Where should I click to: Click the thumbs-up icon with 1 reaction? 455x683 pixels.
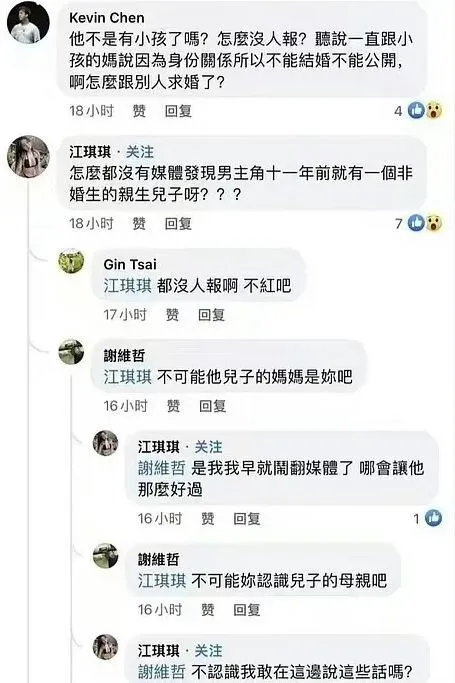[x=434, y=518]
